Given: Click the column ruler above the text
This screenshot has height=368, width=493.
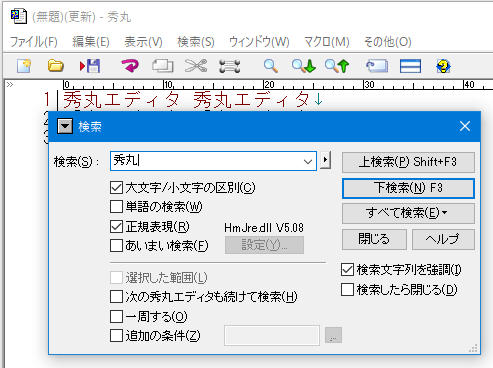Looking at the screenshot, I should point(278,85).
